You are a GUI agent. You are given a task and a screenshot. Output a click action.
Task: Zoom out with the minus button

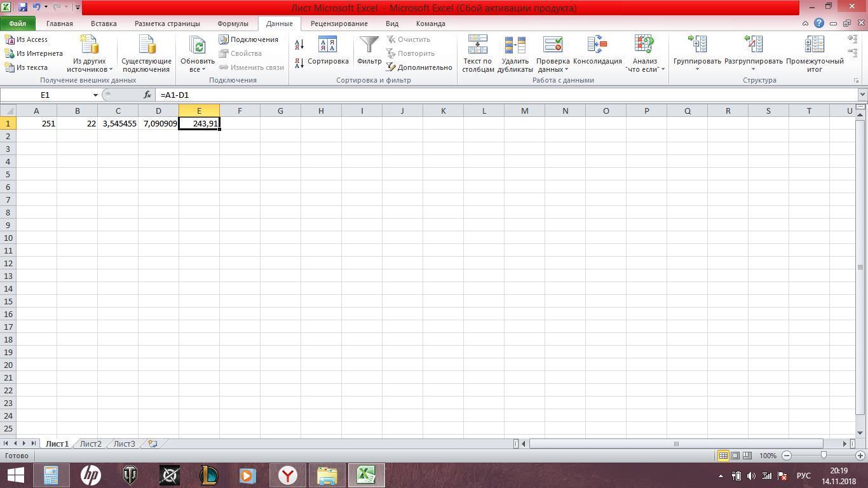[x=787, y=456]
